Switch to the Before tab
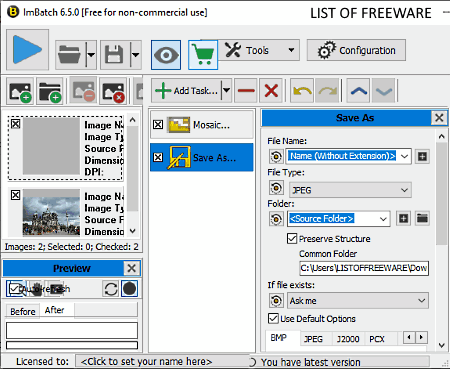 (23, 311)
